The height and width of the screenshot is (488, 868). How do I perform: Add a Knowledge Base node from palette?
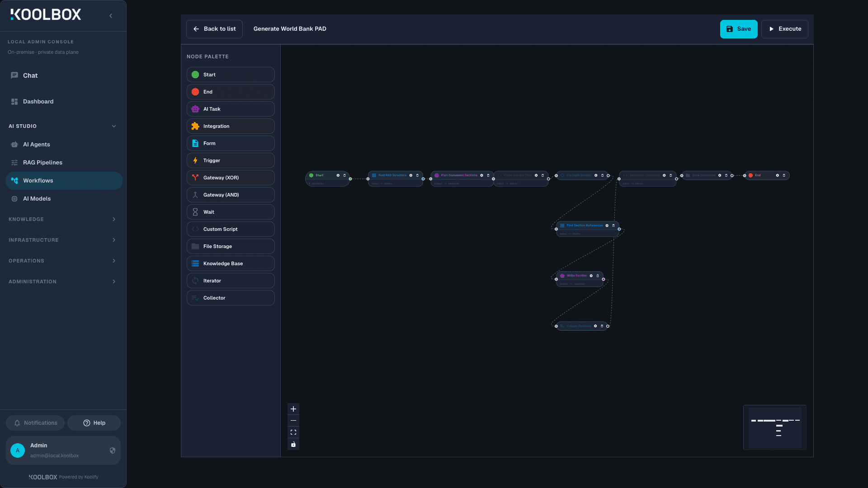tap(231, 263)
